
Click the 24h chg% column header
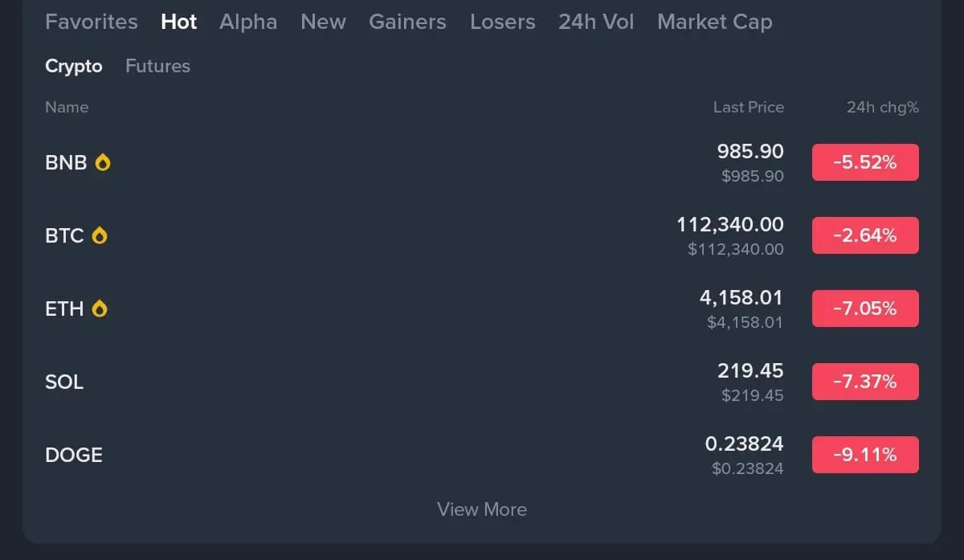[883, 107]
